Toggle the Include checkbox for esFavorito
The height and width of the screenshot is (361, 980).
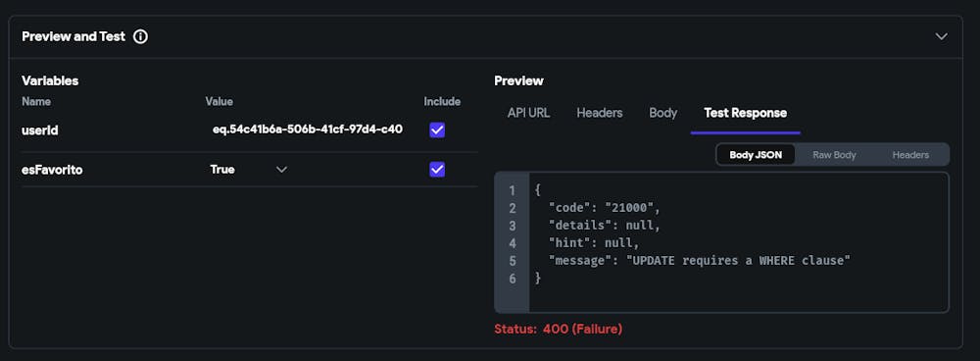pos(437,170)
